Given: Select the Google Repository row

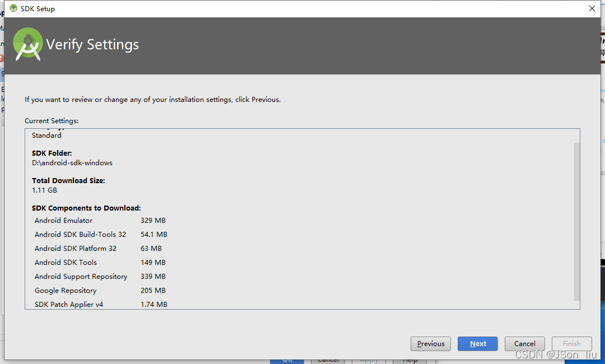Looking at the screenshot, I should tap(100, 290).
